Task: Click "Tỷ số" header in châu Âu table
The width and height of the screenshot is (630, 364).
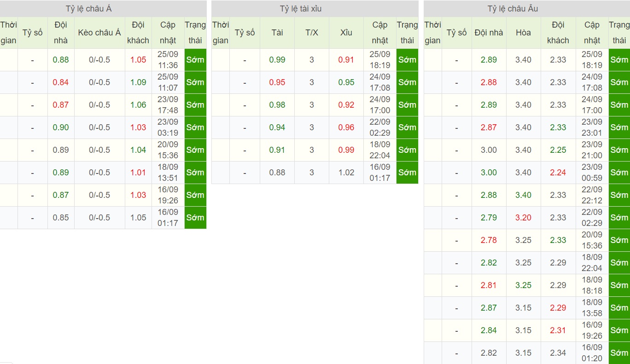Action: [x=456, y=33]
